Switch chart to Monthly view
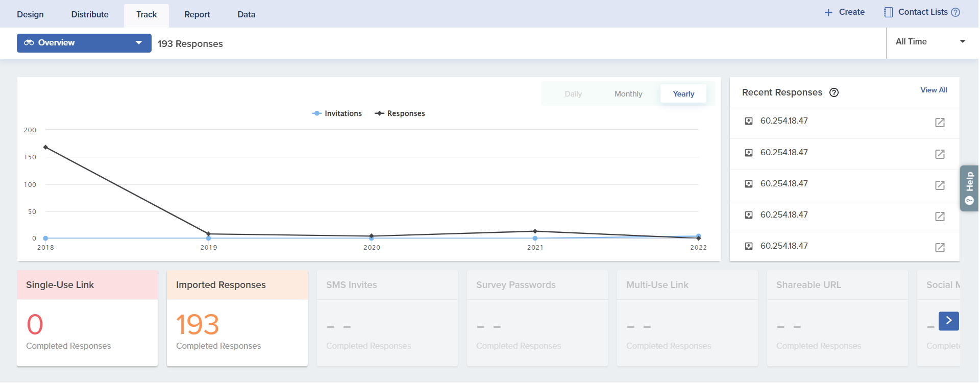 click(x=628, y=94)
